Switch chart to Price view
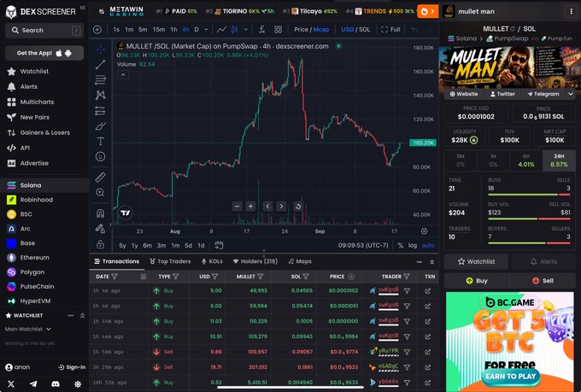Image resolution: width=581 pixels, height=392 pixels. coord(301,30)
